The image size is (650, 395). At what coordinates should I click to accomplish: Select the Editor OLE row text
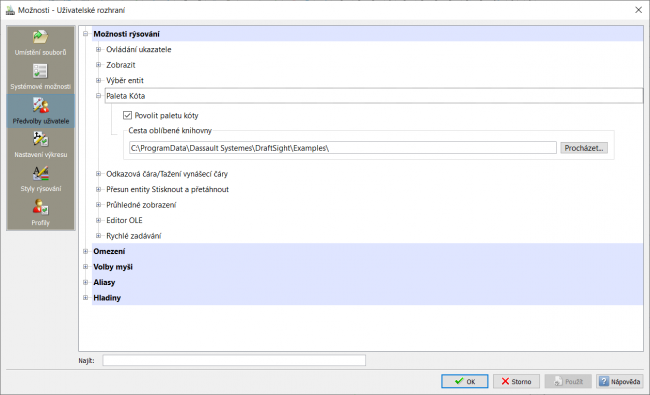[x=124, y=221]
